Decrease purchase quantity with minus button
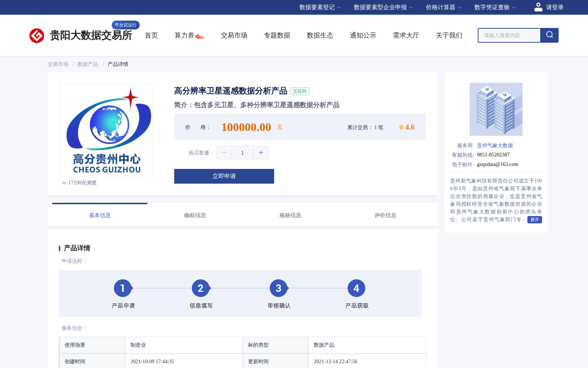Viewport: 588px width, 368px height. (224, 153)
